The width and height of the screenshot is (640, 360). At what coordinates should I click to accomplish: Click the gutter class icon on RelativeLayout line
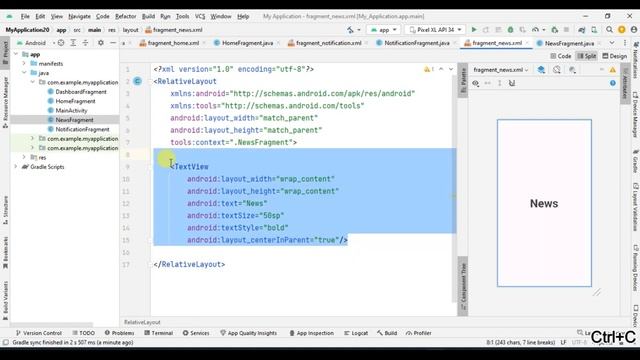[138, 81]
